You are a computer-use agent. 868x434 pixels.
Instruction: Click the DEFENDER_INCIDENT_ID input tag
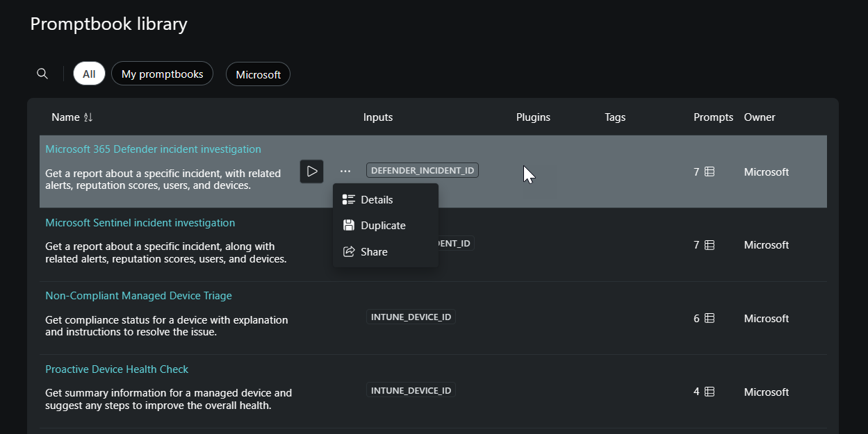[x=422, y=170]
